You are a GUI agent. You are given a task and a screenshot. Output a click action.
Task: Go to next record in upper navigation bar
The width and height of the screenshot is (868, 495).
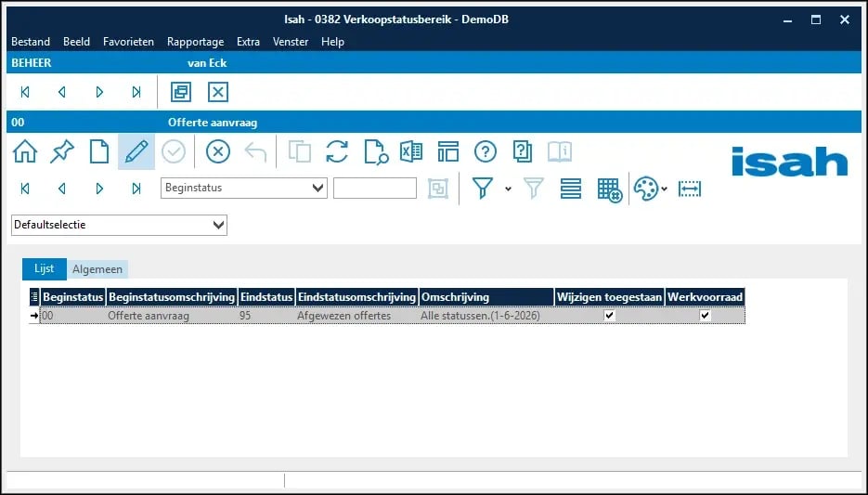pos(99,92)
